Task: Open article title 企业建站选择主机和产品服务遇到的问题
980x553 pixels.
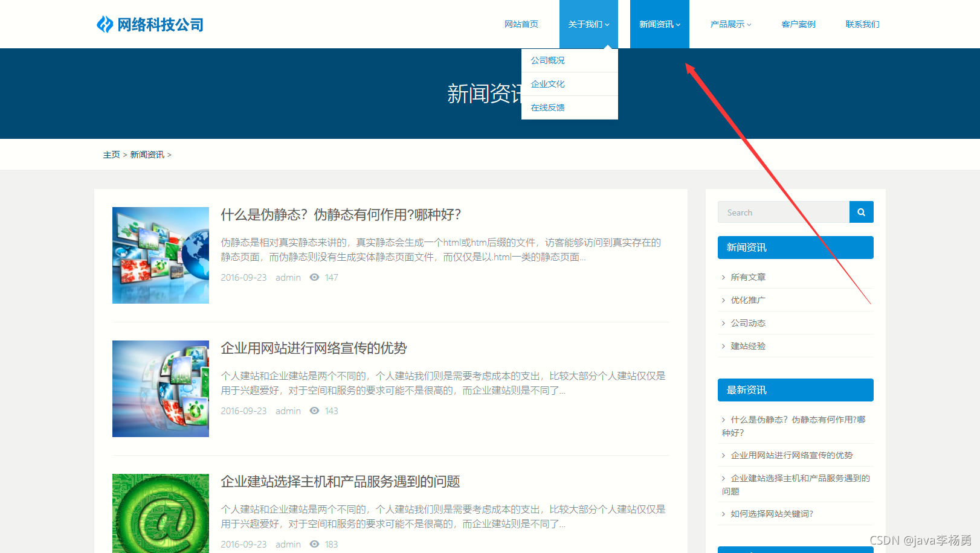Action: pyautogui.click(x=340, y=482)
